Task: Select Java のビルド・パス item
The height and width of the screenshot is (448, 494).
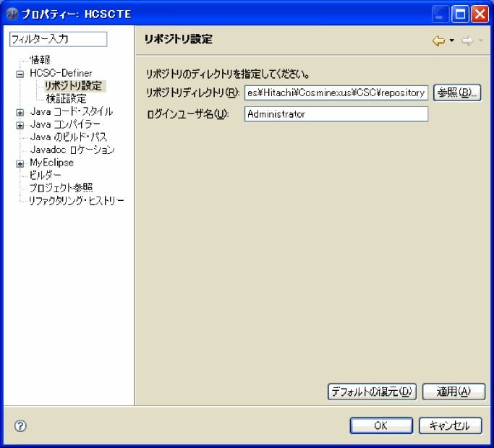Action: coord(69,137)
